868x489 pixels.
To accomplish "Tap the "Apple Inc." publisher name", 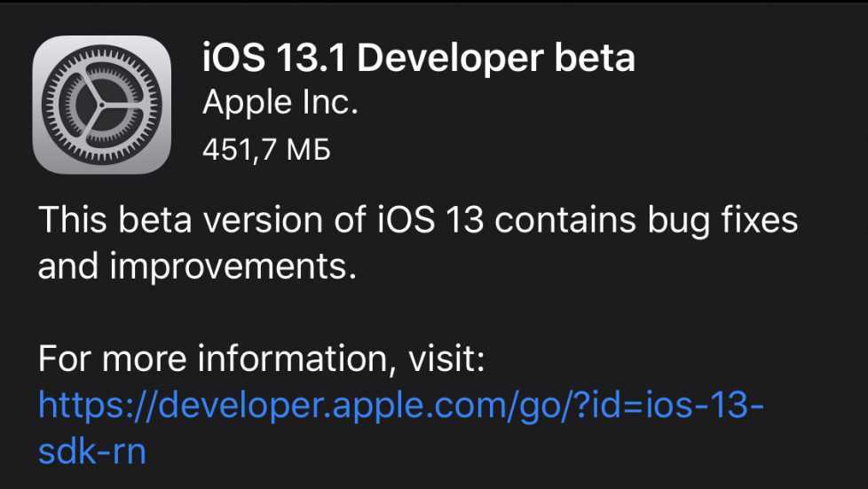I will 280,104.
